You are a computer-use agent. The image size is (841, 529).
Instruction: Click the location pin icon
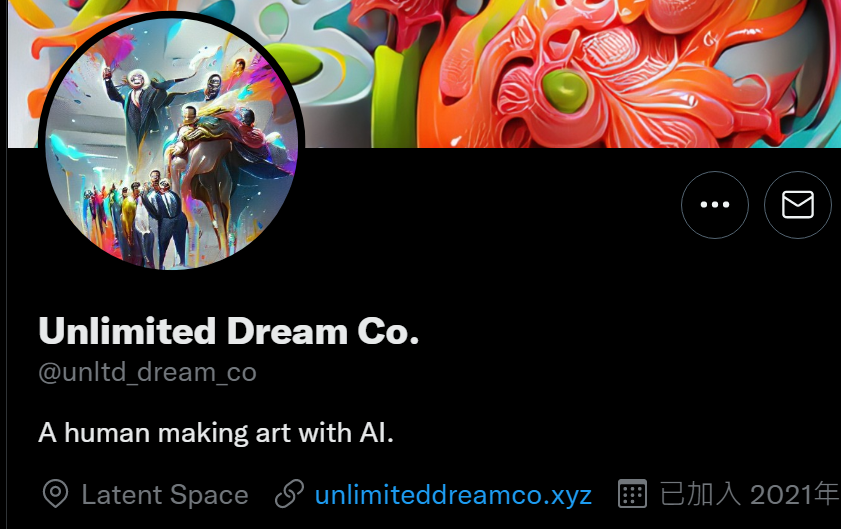(x=55, y=494)
